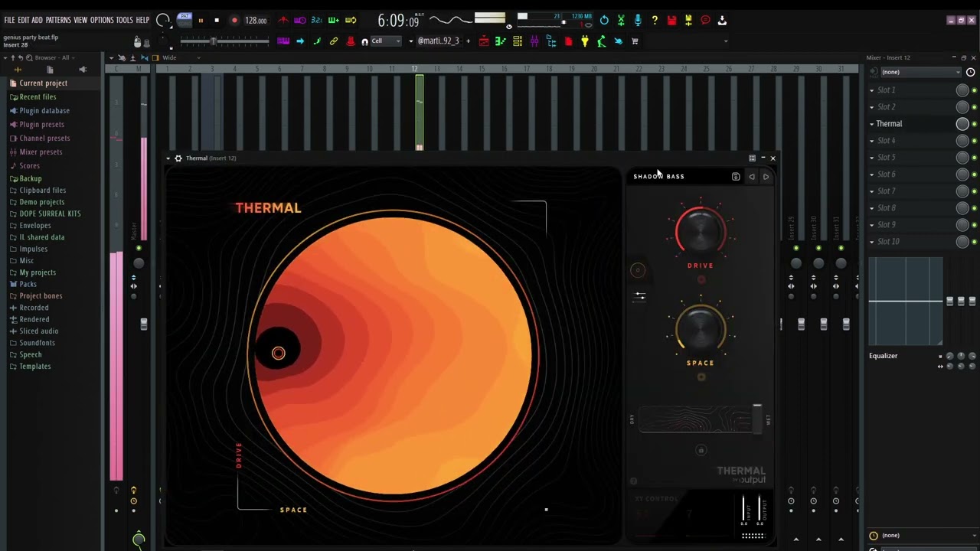Open the Slot 5 effect dropdown
The height and width of the screenshot is (551, 980).
(x=872, y=158)
